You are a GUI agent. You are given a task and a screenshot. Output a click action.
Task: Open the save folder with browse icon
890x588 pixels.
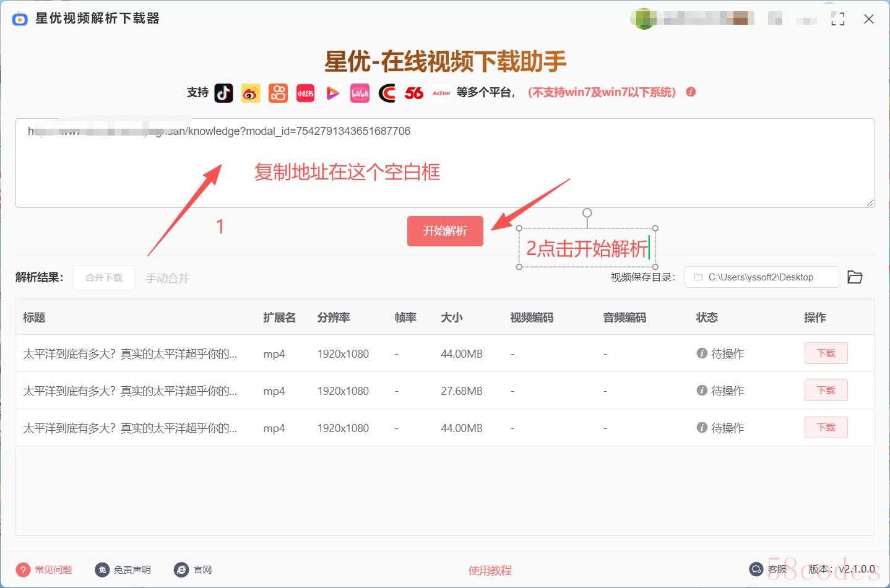(x=855, y=277)
